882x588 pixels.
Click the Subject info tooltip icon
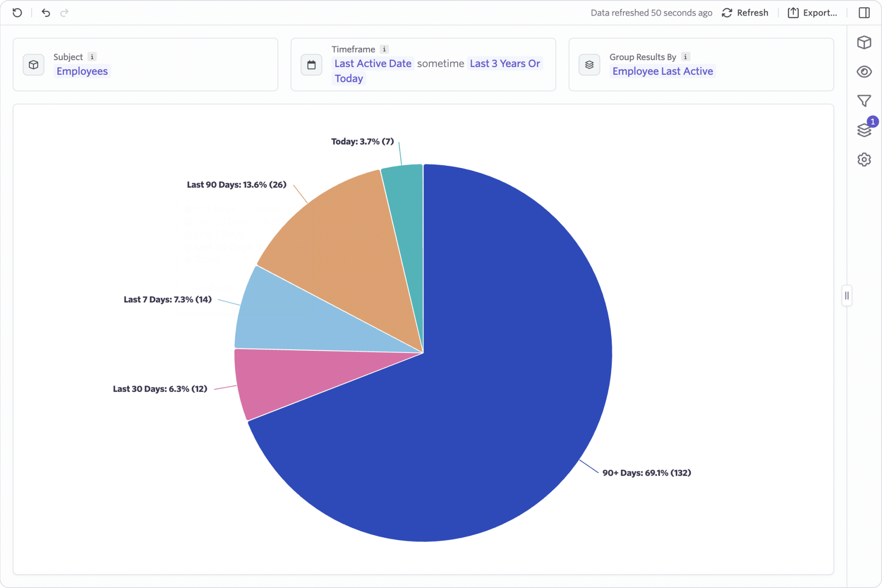click(92, 56)
